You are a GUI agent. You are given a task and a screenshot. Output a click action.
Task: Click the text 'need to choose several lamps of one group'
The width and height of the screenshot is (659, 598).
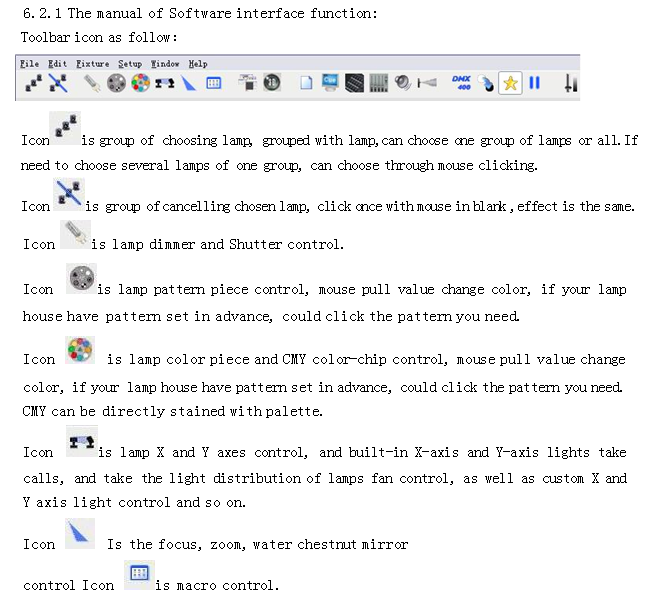coord(161,166)
